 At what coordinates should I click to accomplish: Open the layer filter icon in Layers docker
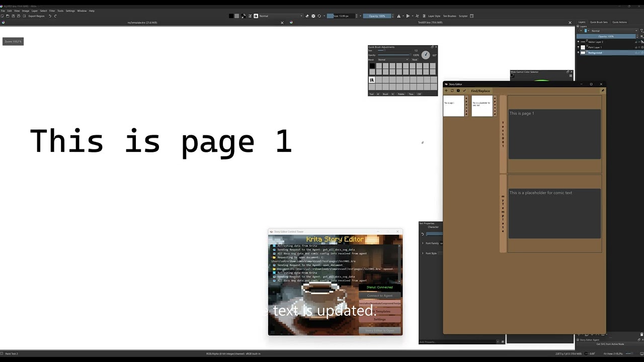click(x=641, y=30)
